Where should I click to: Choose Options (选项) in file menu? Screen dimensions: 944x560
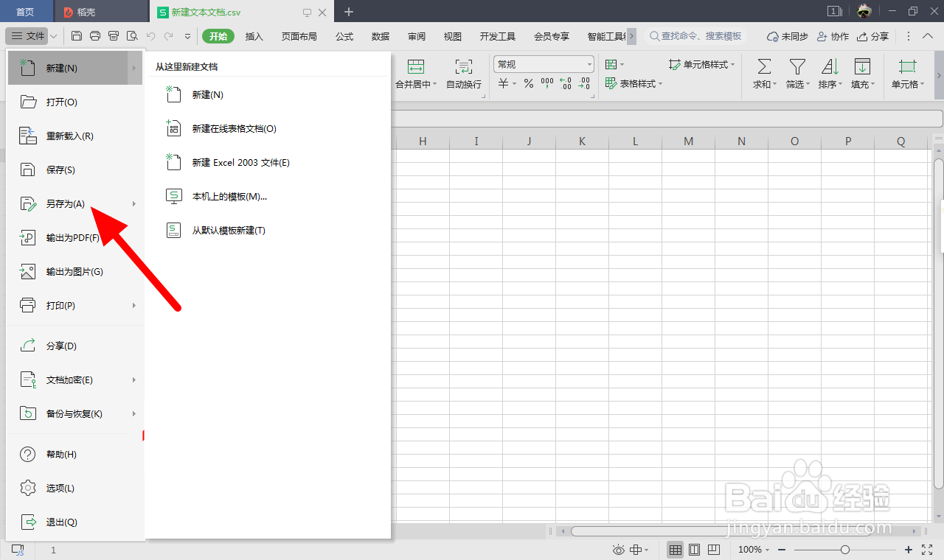pyautogui.click(x=74, y=488)
